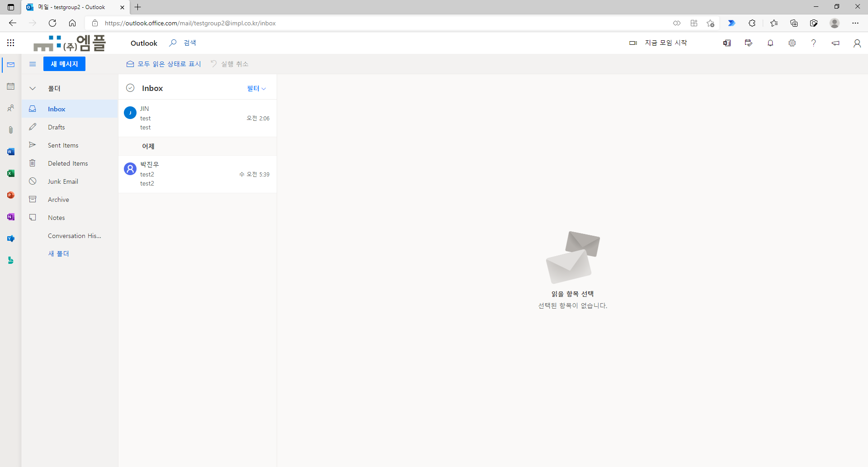The height and width of the screenshot is (467, 868).
Task: Open Bookings icon in the app rail
Action: [x=11, y=260]
